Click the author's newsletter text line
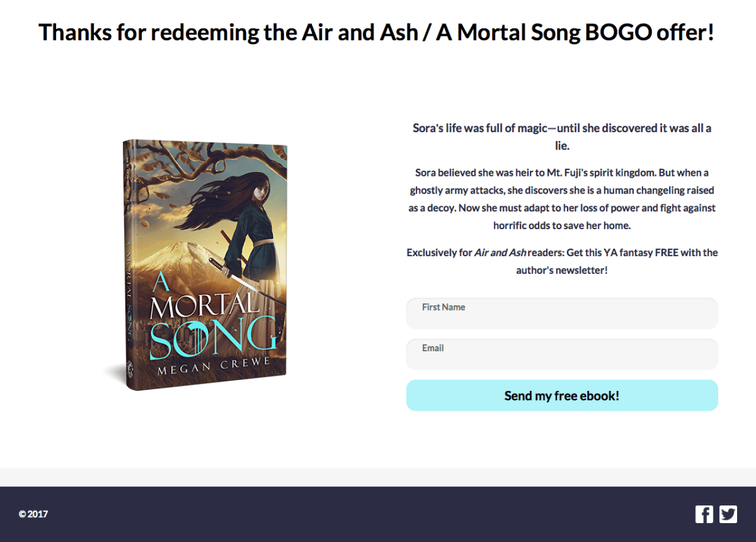The image size is (756, 542). (562, 270)
